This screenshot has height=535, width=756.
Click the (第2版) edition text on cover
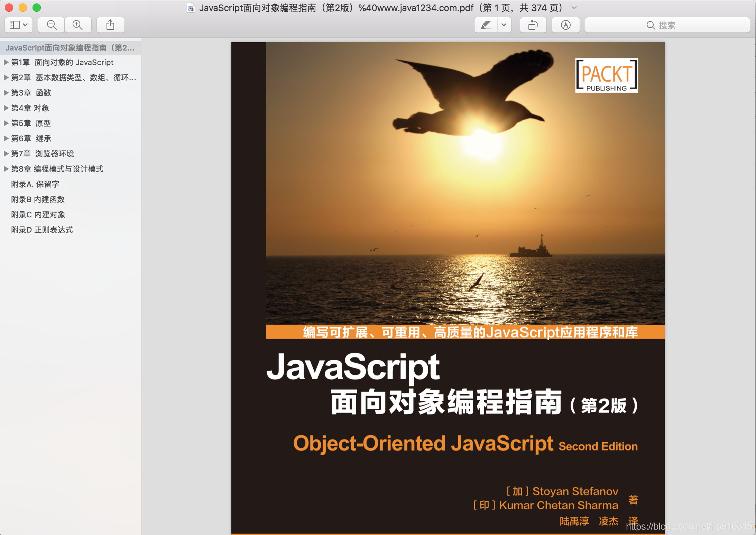pos(604,406)
